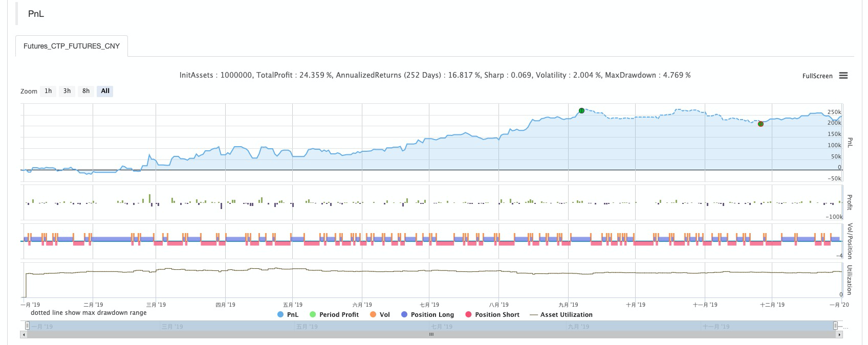Click the Utilization axis title
This screenshot has width=868, height=345.
pos(850,280)
